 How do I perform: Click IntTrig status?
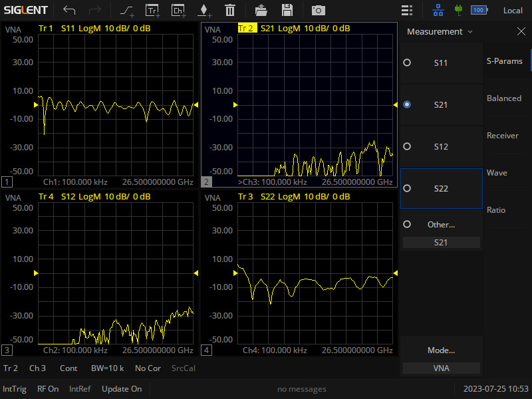pyautogui.click(x=15, y=389)
